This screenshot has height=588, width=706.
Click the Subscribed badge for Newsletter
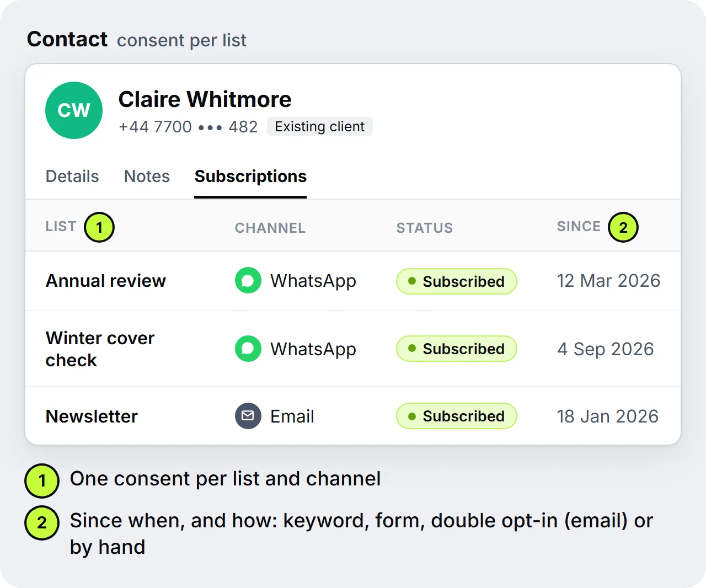pyautogui.click(x=457, y=416)
